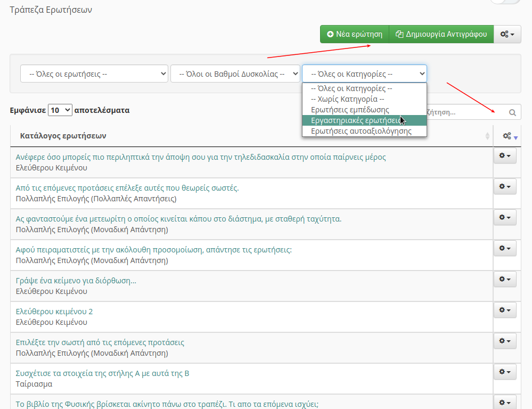This screenshot has width=532, height=409.
Task: Open question Το βιβλίο της Φυσικής
Action: point(167,404)
